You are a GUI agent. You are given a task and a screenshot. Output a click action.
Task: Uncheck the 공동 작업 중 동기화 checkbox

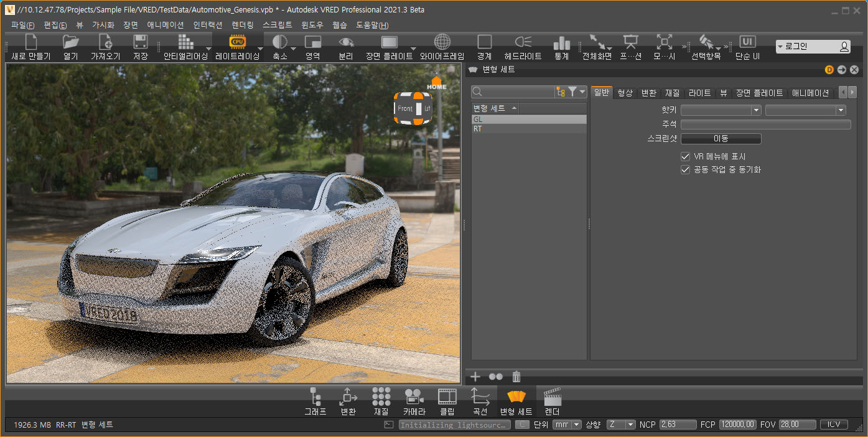686,169
